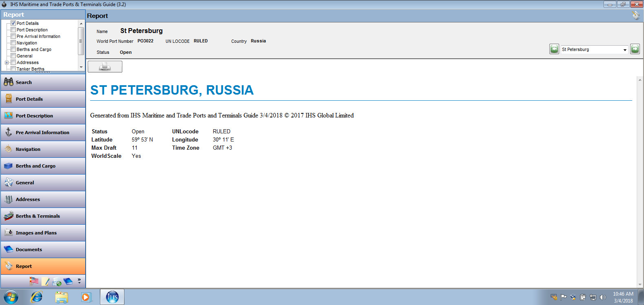This screenshot has width=644, height=305.
Task: Uncheck the Port Details checkbox
Action: [13, 23]
